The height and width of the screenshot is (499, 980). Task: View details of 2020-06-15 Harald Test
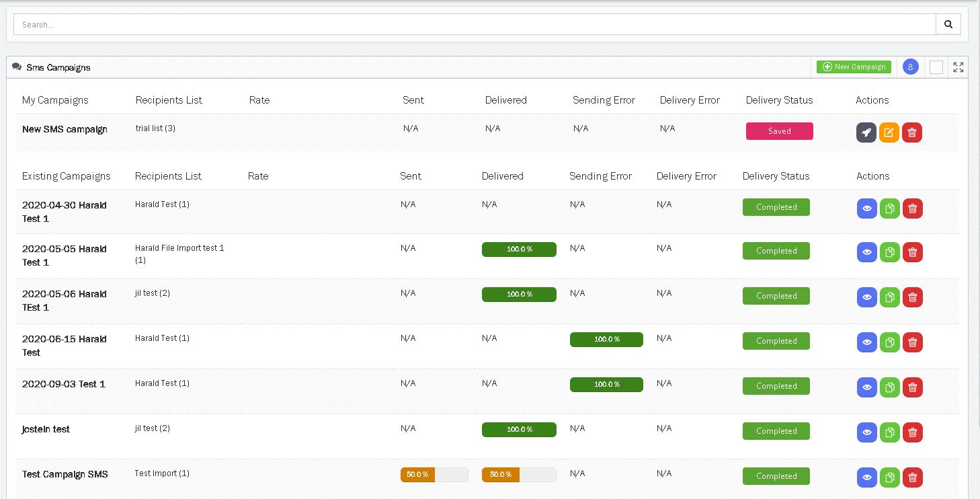(x=867, y=342)
